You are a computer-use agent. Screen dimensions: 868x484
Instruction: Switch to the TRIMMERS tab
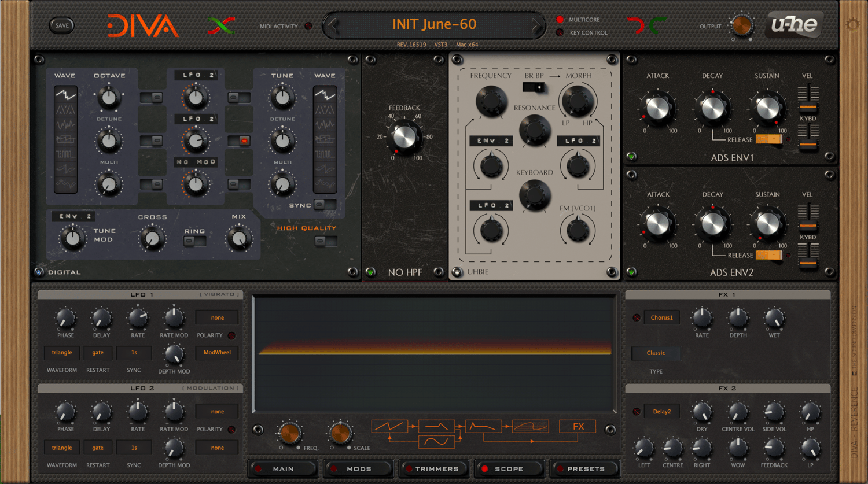pos(434,469)
